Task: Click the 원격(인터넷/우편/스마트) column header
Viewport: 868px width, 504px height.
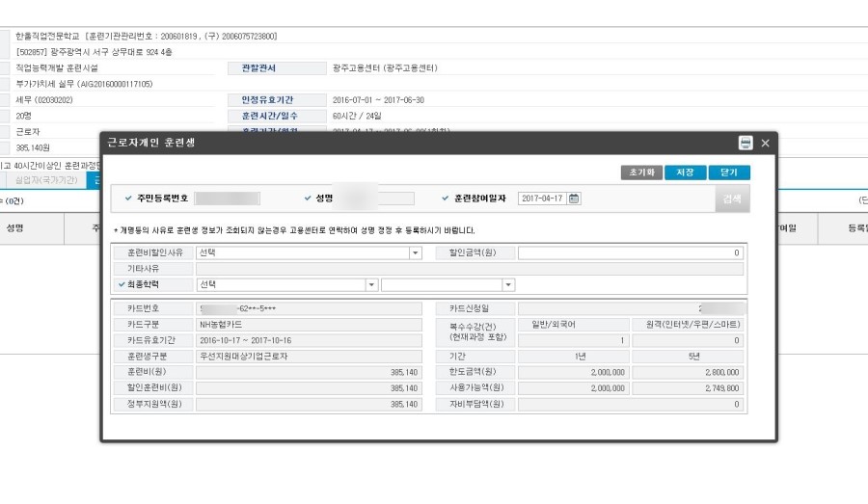Action: tap(688, 325)
